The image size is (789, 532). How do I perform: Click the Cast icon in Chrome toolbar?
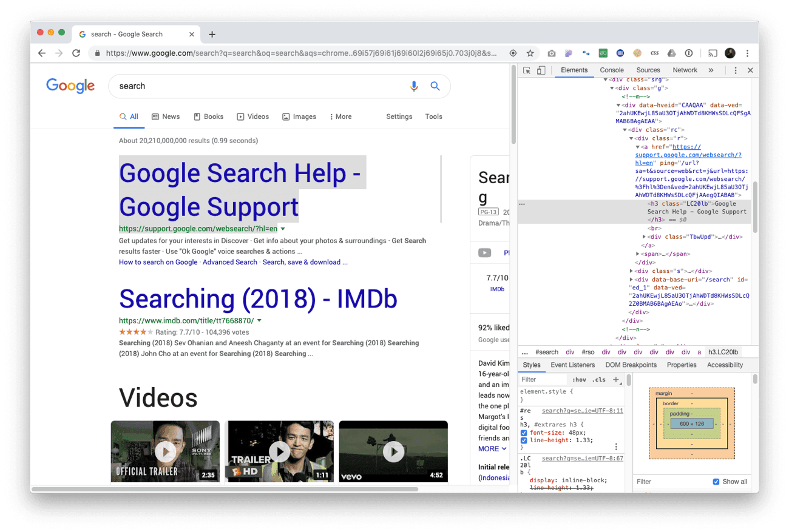713,53
